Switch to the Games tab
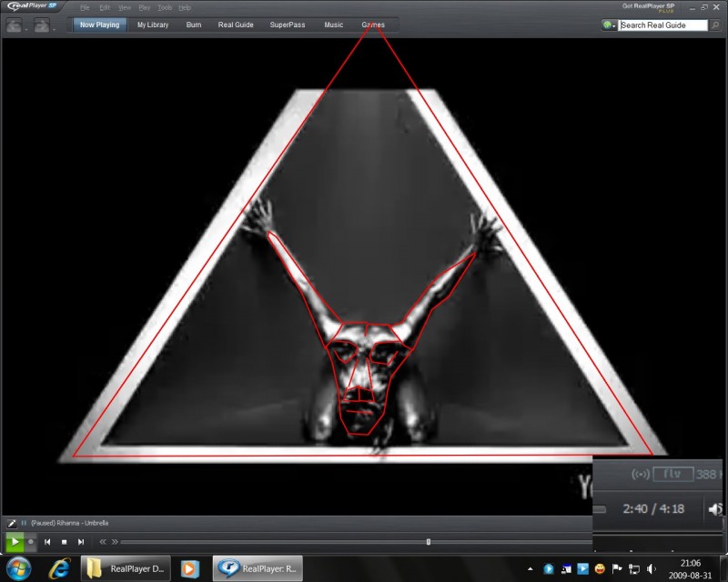This screenshot has height=582, width=728. click(373, 25)
